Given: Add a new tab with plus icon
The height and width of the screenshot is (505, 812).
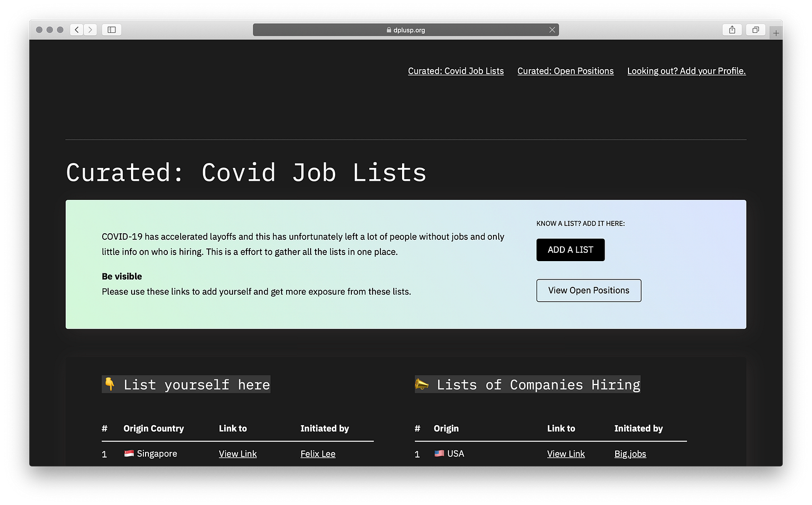Looking at the screenshot, I should [x=776, y=33].
